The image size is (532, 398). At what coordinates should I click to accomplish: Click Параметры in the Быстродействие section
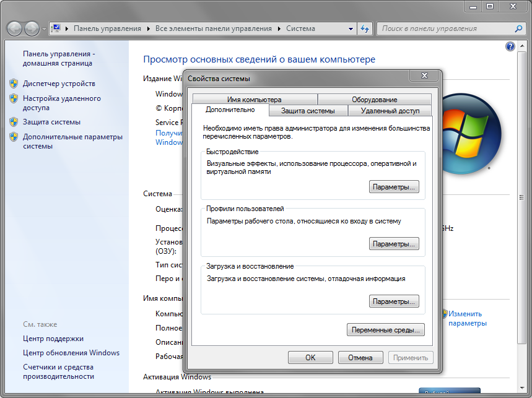coord(394,186)
